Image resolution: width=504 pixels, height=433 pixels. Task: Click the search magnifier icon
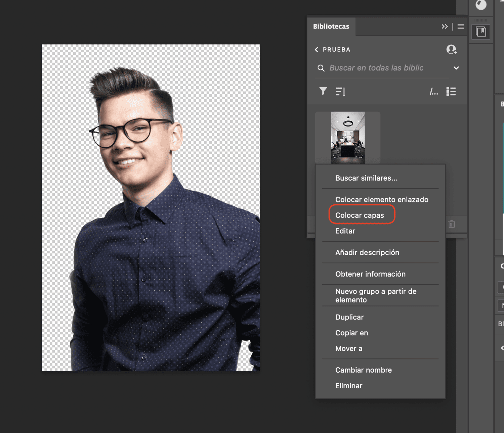321,68
